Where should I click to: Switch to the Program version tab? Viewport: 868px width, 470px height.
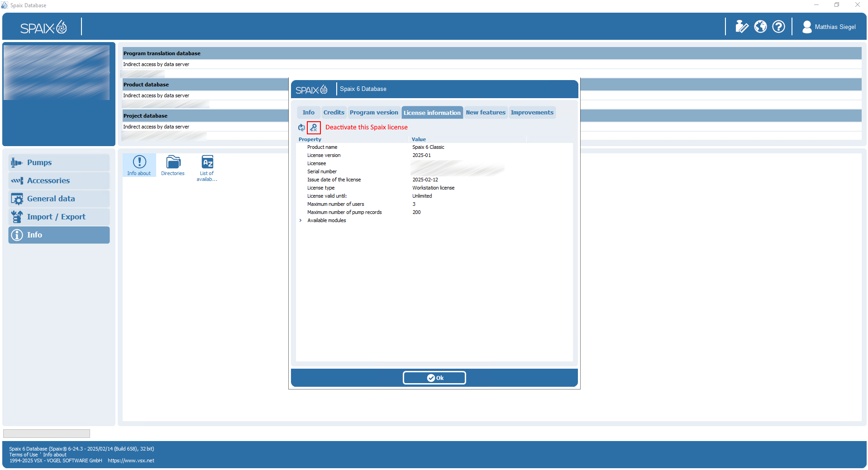(x=374, y=113)
